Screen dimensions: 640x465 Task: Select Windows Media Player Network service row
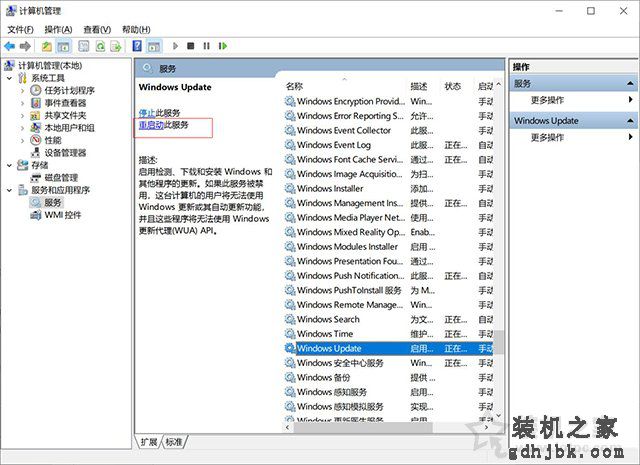[x=389, y=218]
